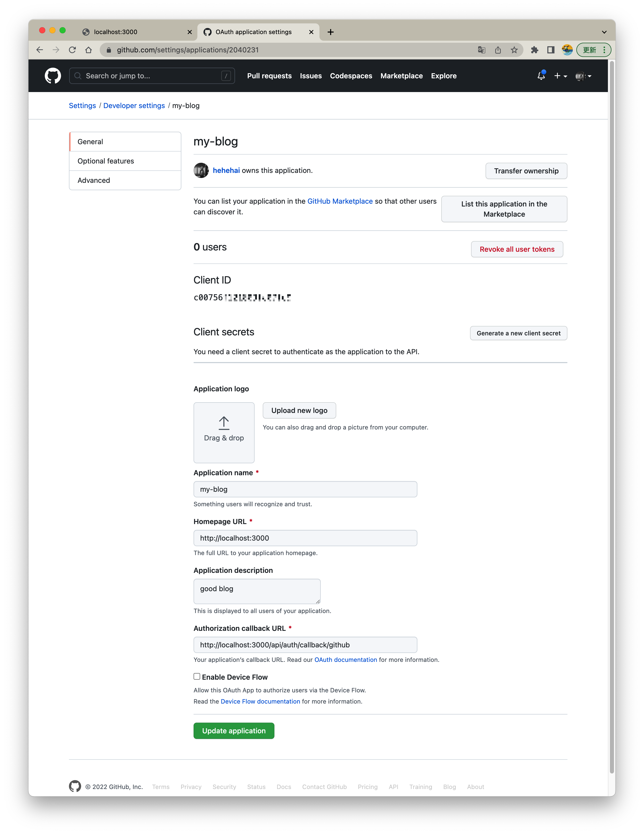Open the user avatar dropdown menu
The width and height of the screenshot is (644, 834).
[583, 76]
